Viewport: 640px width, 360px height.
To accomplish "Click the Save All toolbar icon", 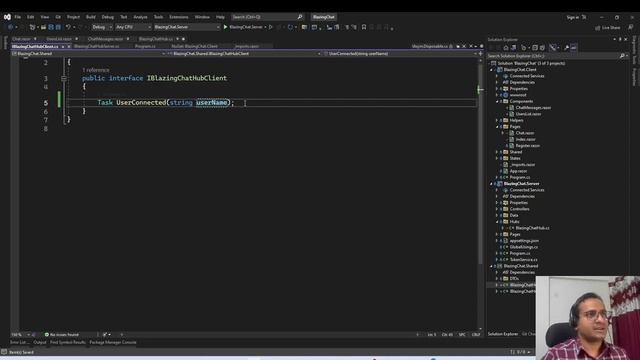I will coord(58,27).
